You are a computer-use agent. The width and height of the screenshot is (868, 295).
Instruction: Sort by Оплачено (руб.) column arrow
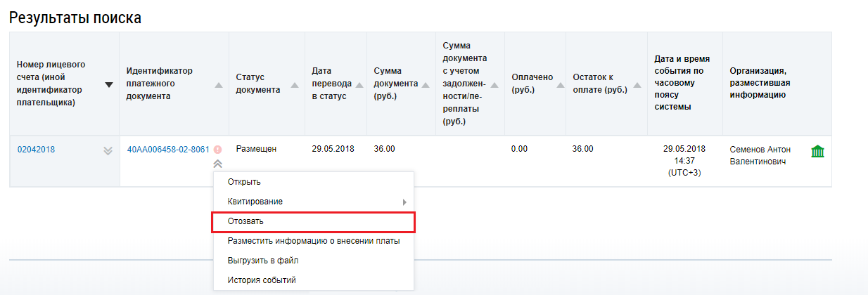tap(561, 85)
